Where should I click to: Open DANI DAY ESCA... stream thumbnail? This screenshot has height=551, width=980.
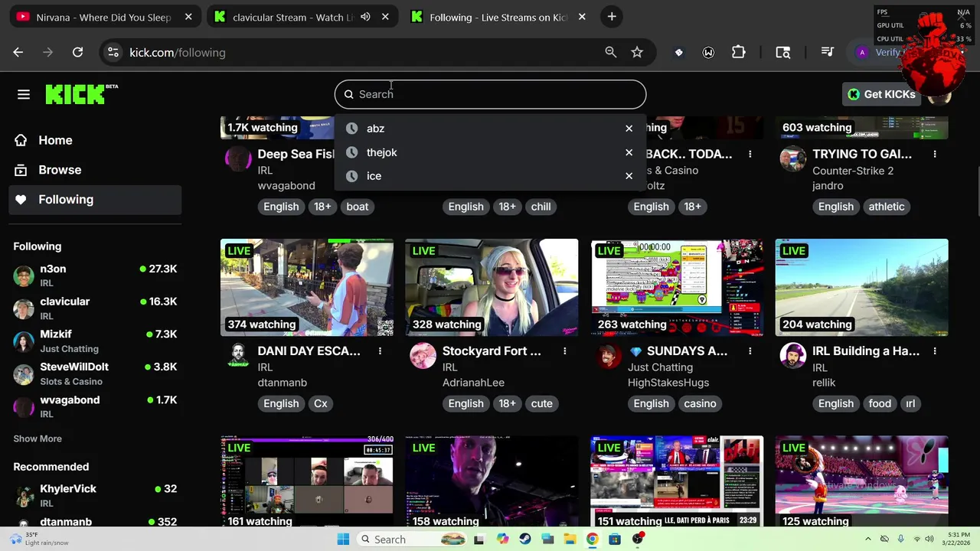(x=307, y=288)
